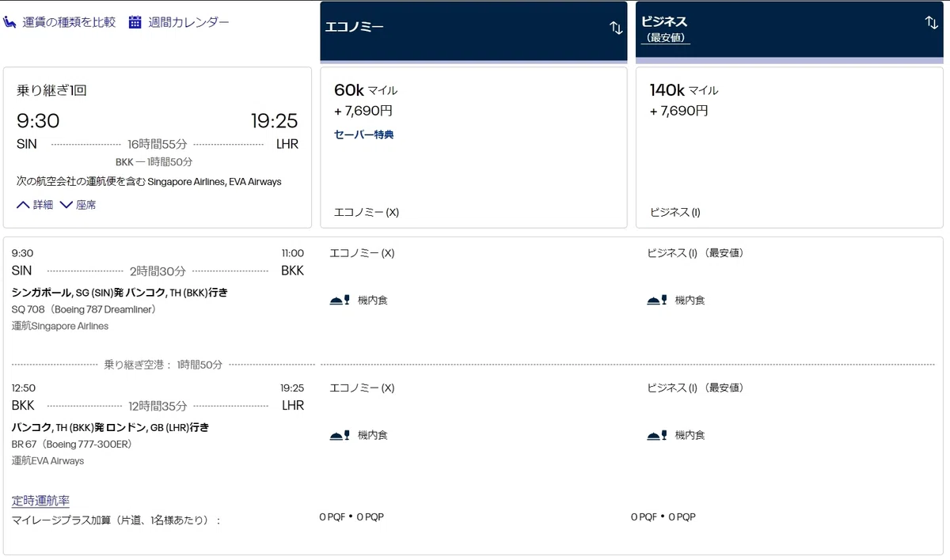Choose the 60k miles Economy fare
The height and width of the screenshot is (560, 950).
473,148
